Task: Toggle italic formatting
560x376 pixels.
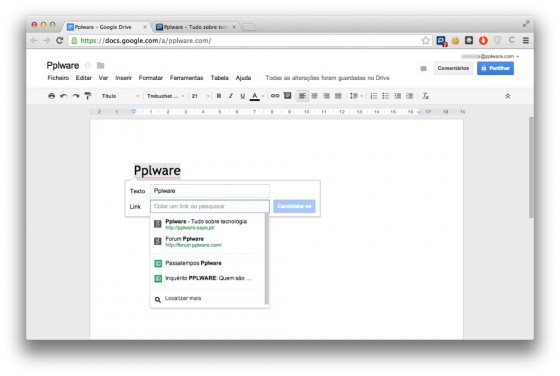Action: [x=231, y=96]
